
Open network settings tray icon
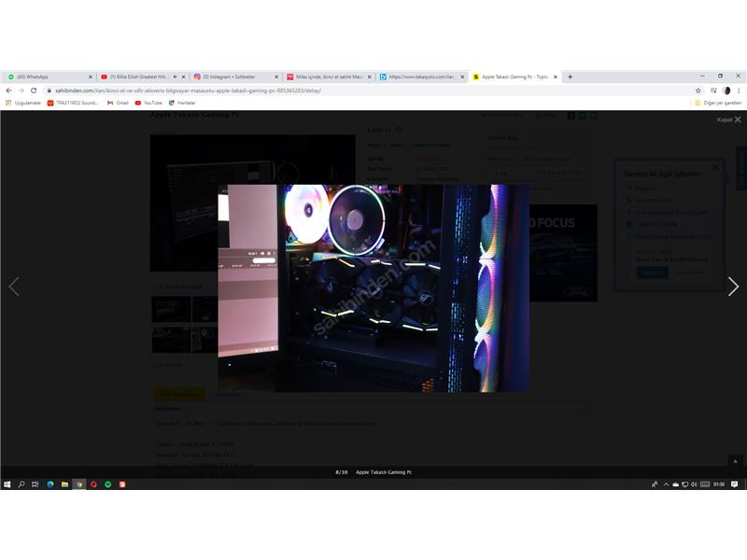point(684,484)
